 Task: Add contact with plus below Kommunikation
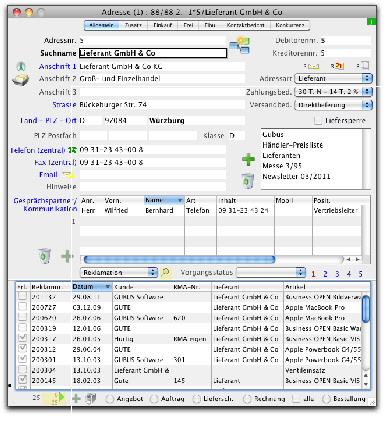67,256
